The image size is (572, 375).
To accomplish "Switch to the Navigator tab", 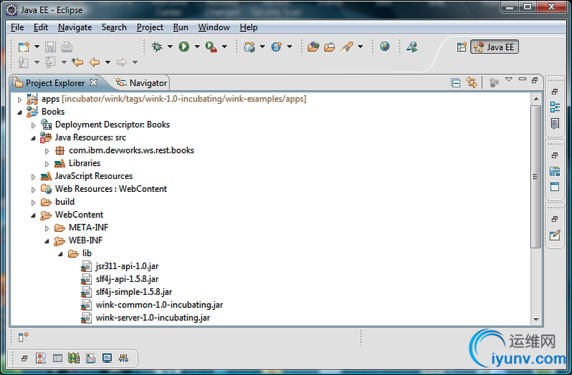I will point(141,83).
